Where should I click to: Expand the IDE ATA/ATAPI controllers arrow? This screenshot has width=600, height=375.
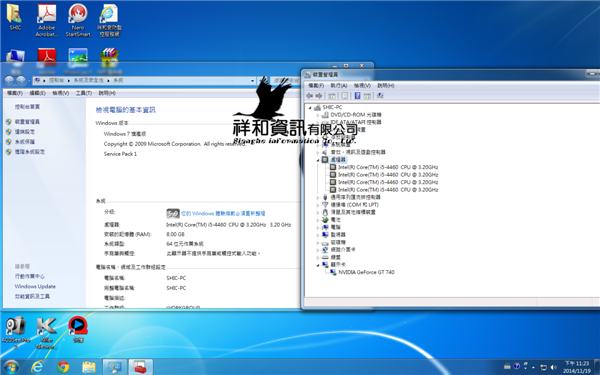(x=318, y=122)
